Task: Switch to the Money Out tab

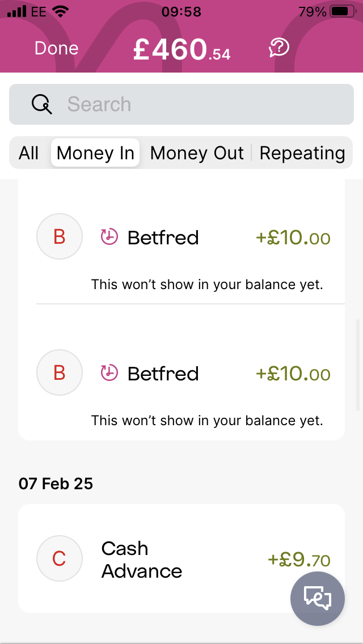Action: click(197, 153)
